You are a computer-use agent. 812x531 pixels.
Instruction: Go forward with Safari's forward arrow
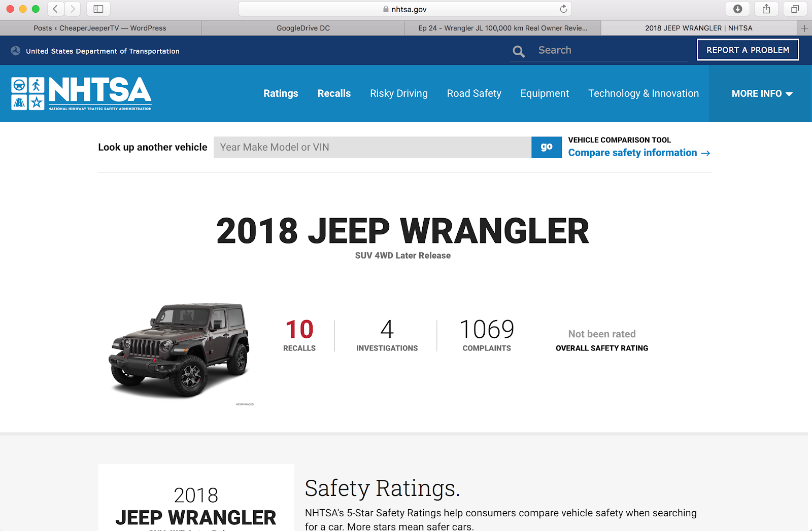tap(73, 9)
